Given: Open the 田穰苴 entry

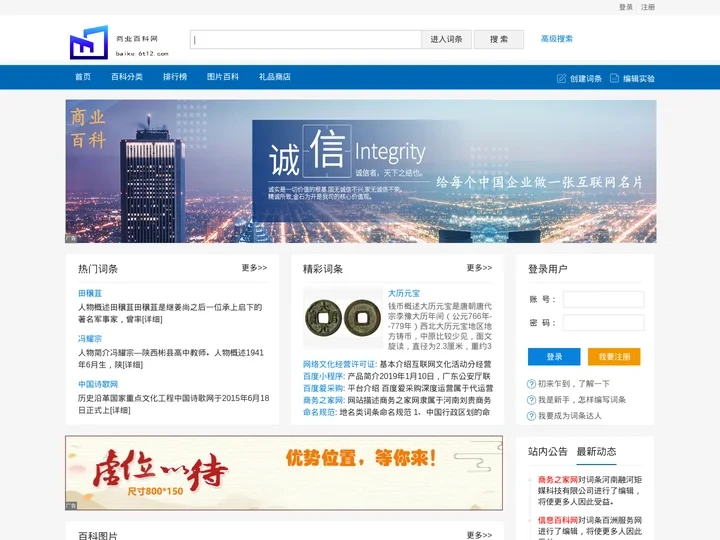Looking at the screenshot, I should click(x=90, y=293).
